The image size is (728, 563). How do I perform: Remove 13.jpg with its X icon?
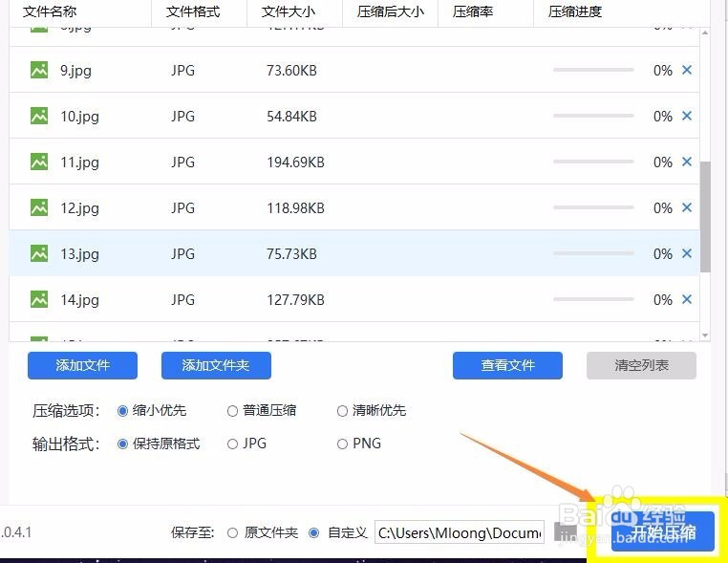pyautogui.click(x=687, y=253)
